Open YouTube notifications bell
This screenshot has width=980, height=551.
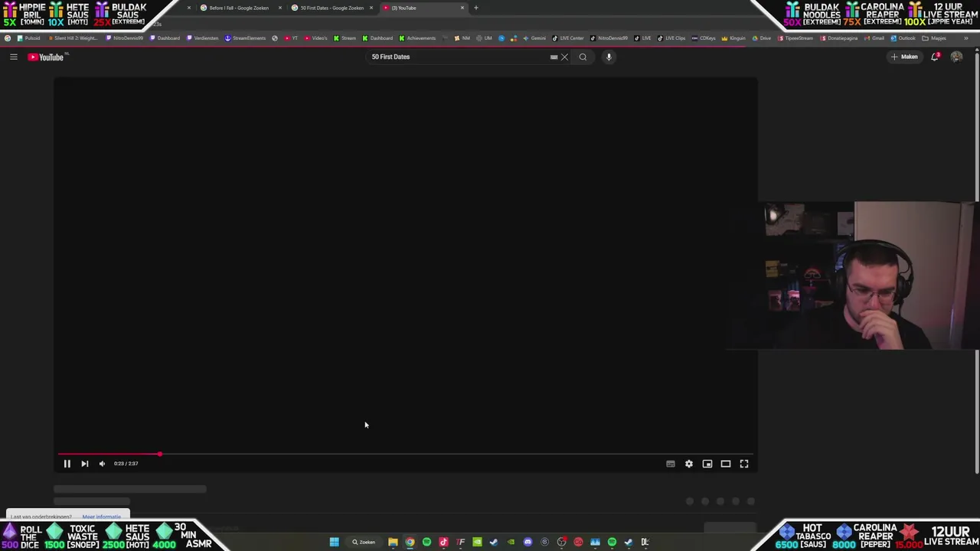tap(934, 57)
